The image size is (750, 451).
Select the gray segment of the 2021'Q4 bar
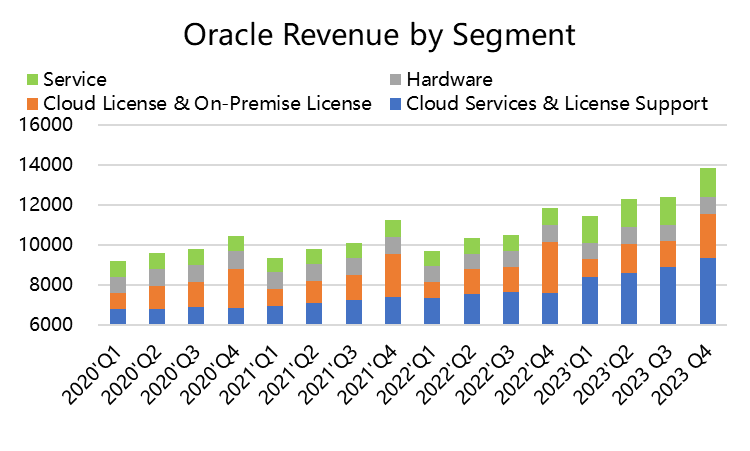(393, 245)
